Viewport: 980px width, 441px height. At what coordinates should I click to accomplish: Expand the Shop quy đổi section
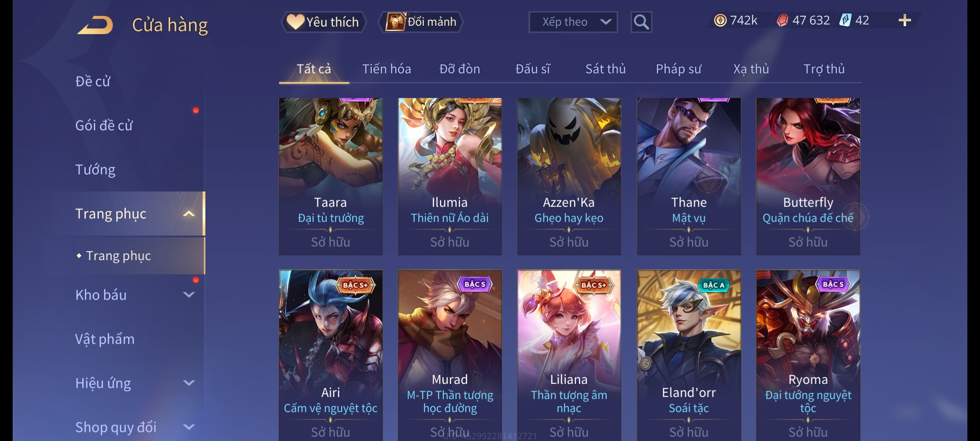(189, 427)
